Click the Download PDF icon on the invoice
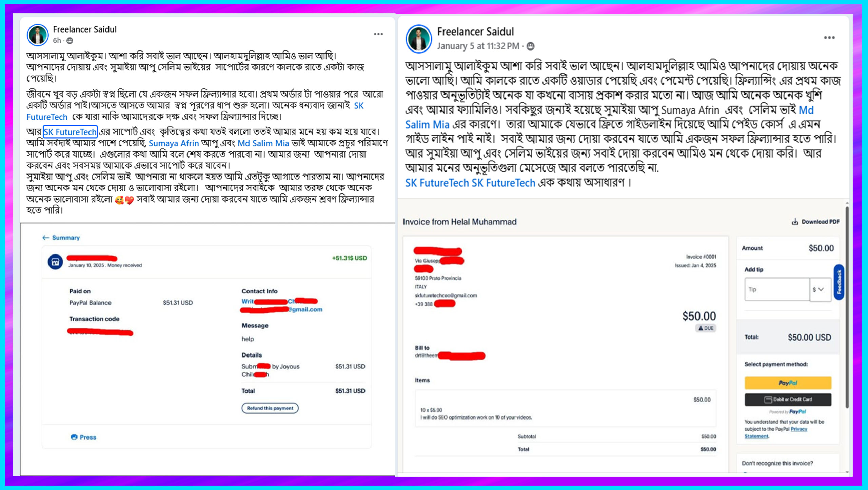The height and width of the screenshot is (490, 868). point(795,222)
